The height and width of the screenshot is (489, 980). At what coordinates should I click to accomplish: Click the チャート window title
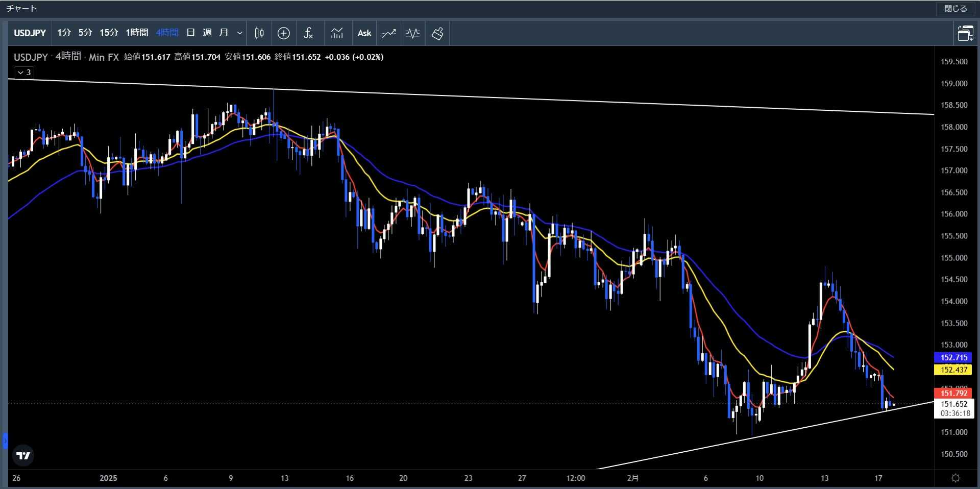(x=21, y=8)
